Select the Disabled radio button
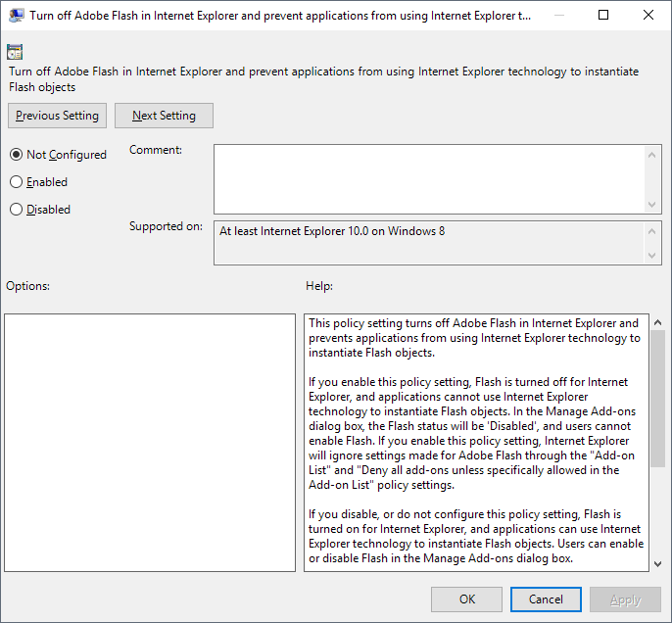The image size is (672, 623). (40, 209)
